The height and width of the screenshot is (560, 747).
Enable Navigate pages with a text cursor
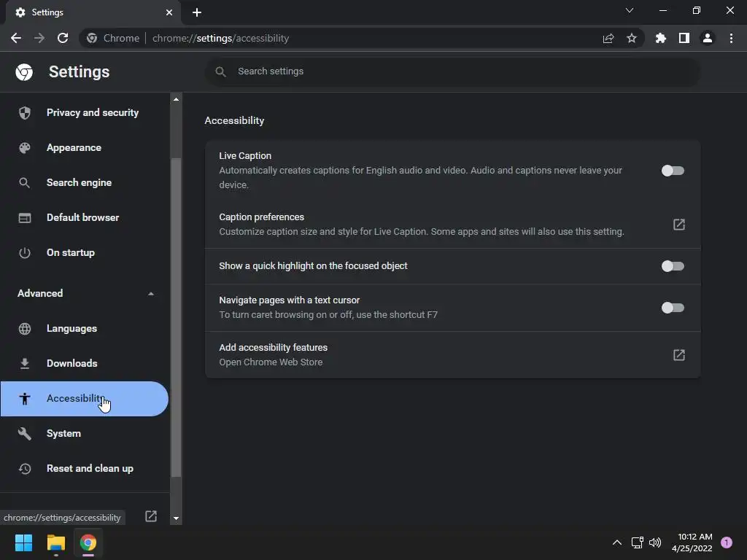(673, 308)
